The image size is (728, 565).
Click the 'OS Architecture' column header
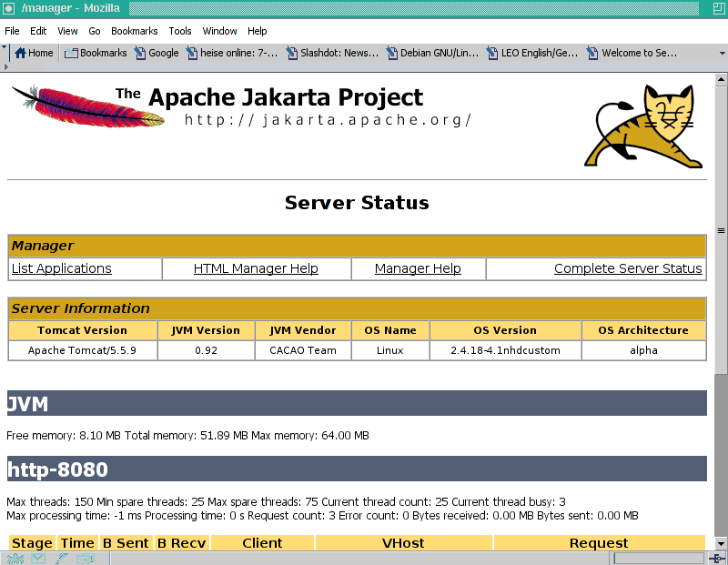click(x=643, y=330)
